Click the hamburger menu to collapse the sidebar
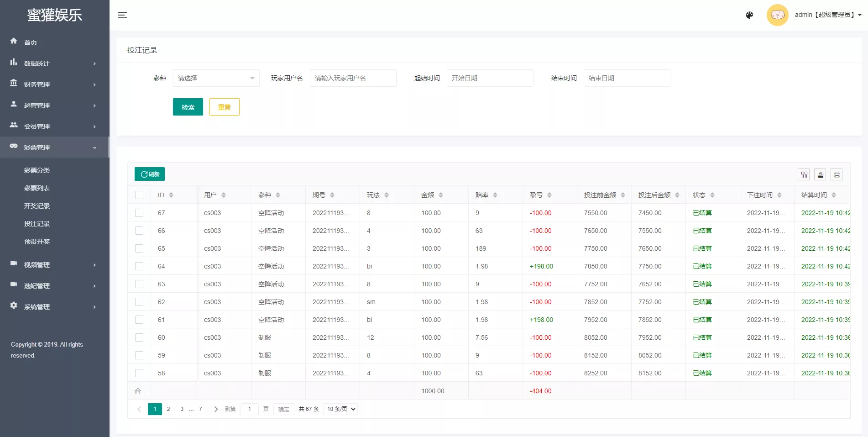This screenshot has height=437, width=868. pyautogui.click(x=122, y=15)
